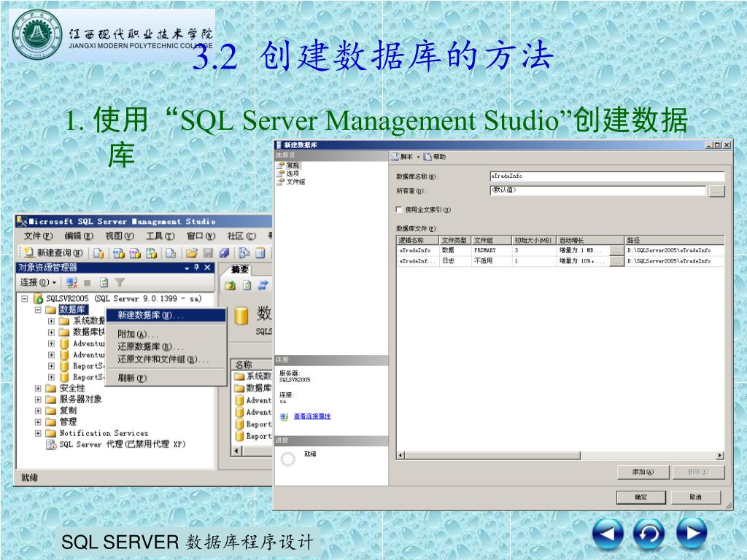This screenshot has width=747, height=560.
Task: Close the 对象资源管理器 panel with the X icon
Action: click(207, 268)
